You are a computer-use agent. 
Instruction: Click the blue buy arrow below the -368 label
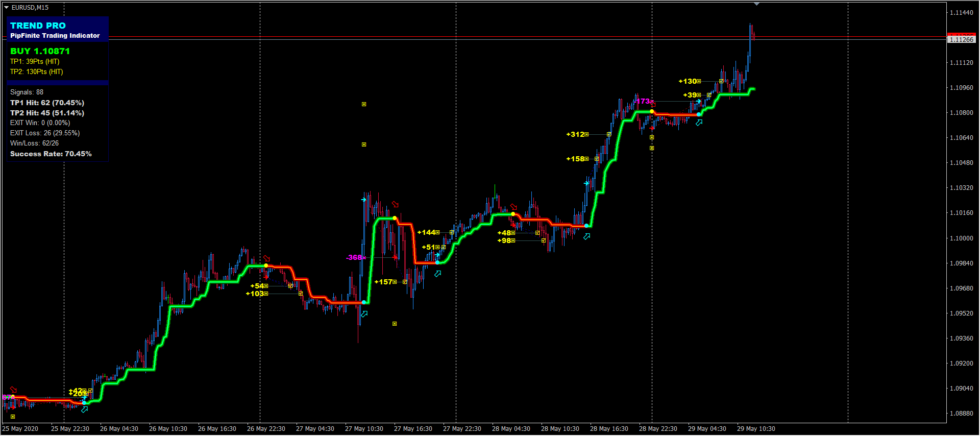(364, 314)
